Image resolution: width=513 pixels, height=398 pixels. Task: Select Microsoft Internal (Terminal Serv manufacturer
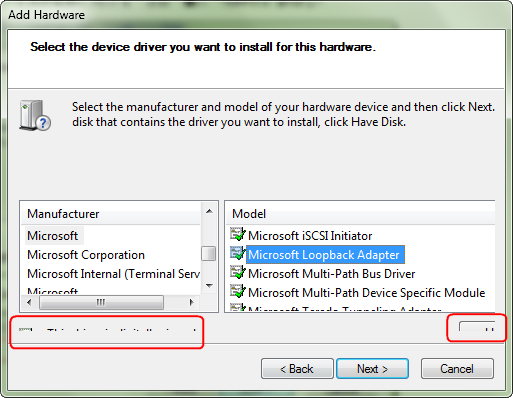click(113, 274)
